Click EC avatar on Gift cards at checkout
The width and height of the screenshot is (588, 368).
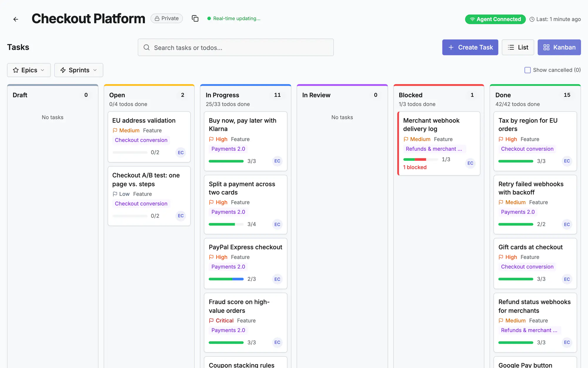[567, 279]
